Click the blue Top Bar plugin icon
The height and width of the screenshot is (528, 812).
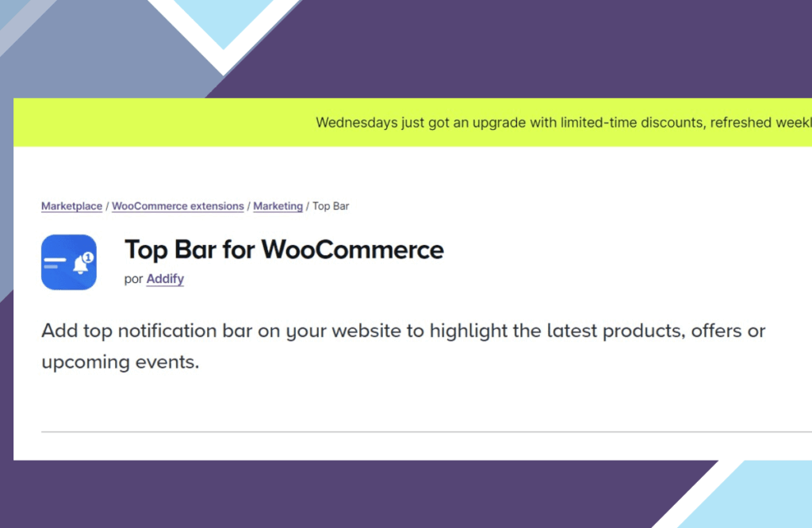[69, 262]
